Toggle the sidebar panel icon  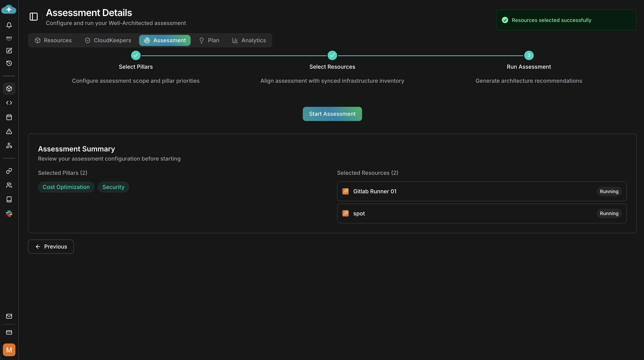click(x=34, y=17)
